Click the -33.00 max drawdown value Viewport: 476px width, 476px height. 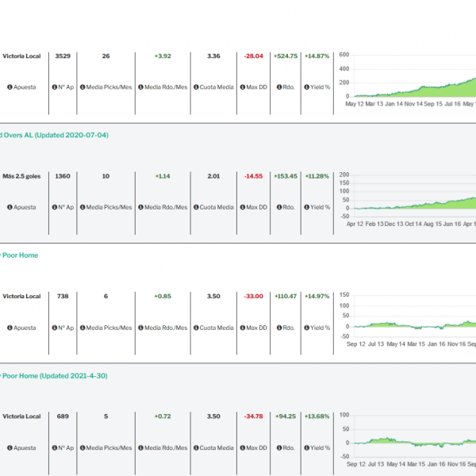point(254,296)
